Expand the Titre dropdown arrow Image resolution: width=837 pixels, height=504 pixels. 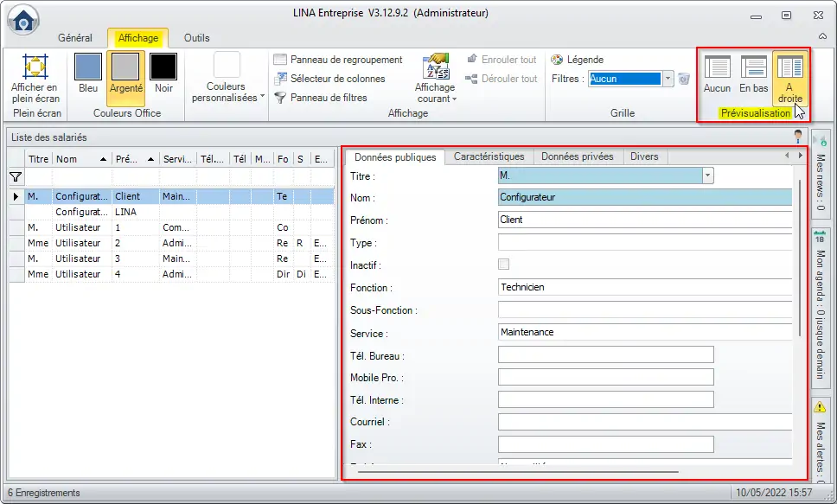pyautogui.click(x=708, y=175)
